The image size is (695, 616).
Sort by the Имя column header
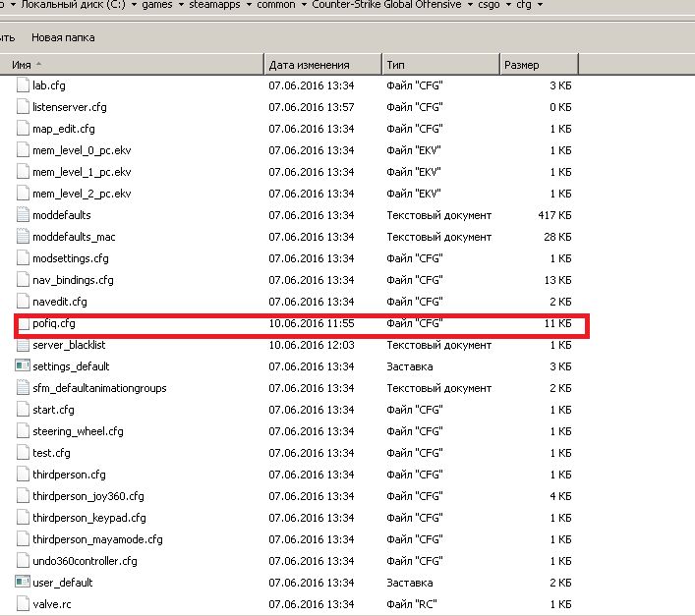pos(132,65)
